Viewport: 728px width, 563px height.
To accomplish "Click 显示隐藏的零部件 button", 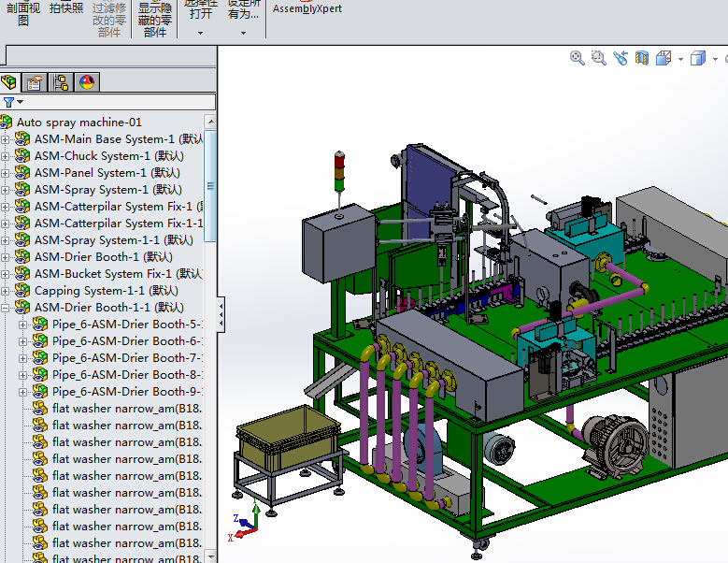I will pos(154,20).
